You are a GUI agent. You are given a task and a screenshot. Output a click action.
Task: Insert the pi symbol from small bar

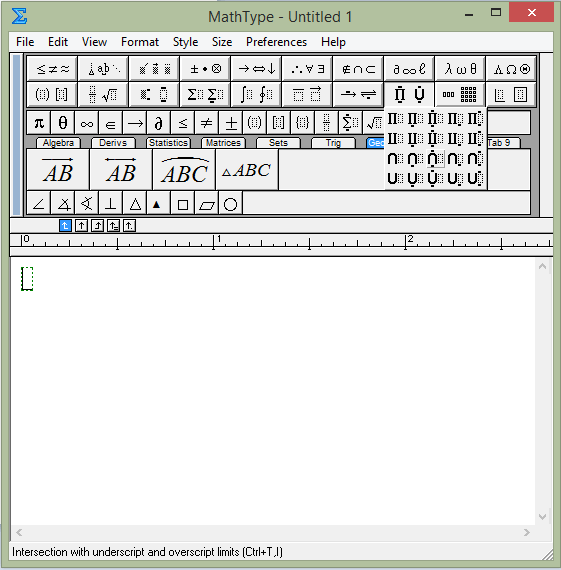[39, 123]
